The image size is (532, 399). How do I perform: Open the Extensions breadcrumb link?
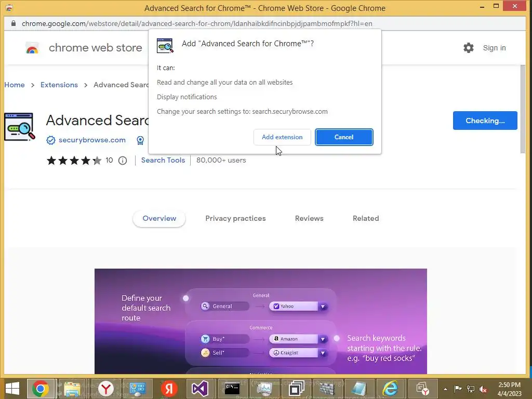[x=59, y=85]
